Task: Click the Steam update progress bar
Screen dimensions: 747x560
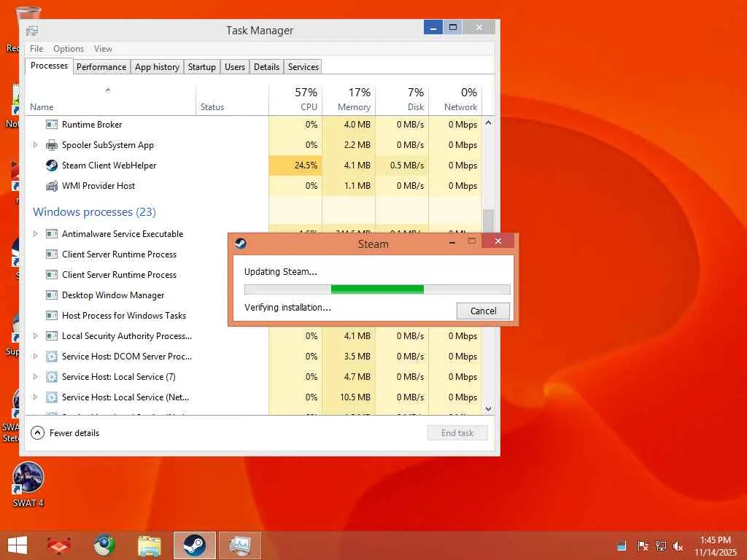Action: point(377,289)
